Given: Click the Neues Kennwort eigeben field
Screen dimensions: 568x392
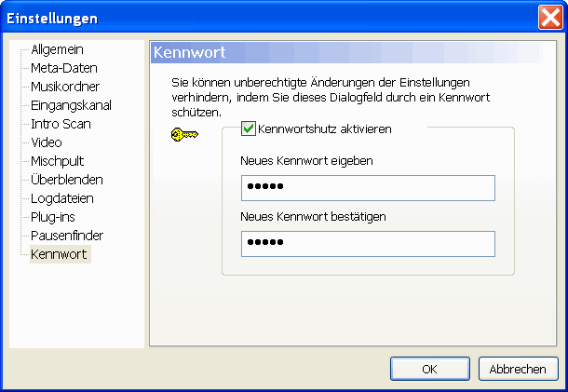Looking at the screenshot, I should click(x=367, y=188).
